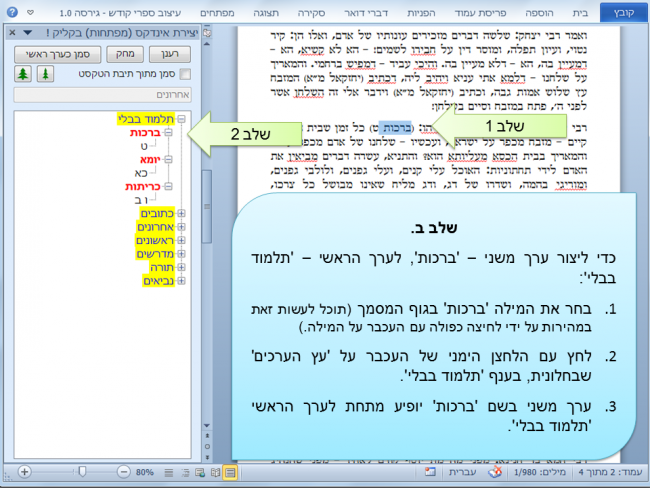The image size is (650, 488).
Task: Open Word help question mark icon
Action: click(x=12, y=12)
